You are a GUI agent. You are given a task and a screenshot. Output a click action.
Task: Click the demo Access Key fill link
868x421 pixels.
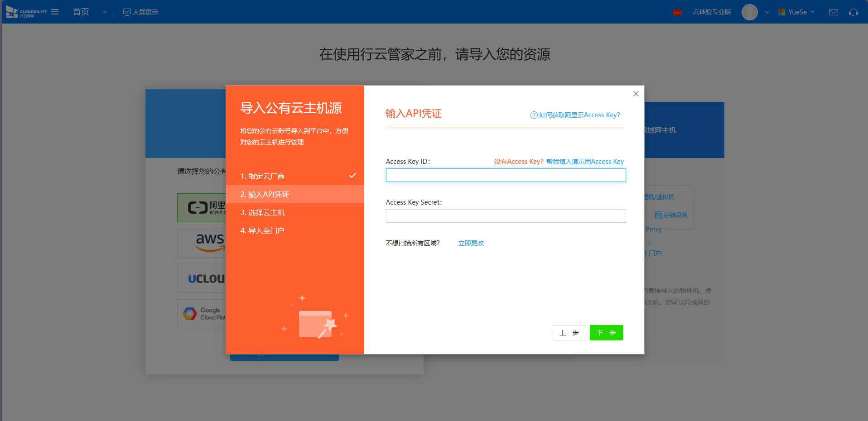[585, 162]
